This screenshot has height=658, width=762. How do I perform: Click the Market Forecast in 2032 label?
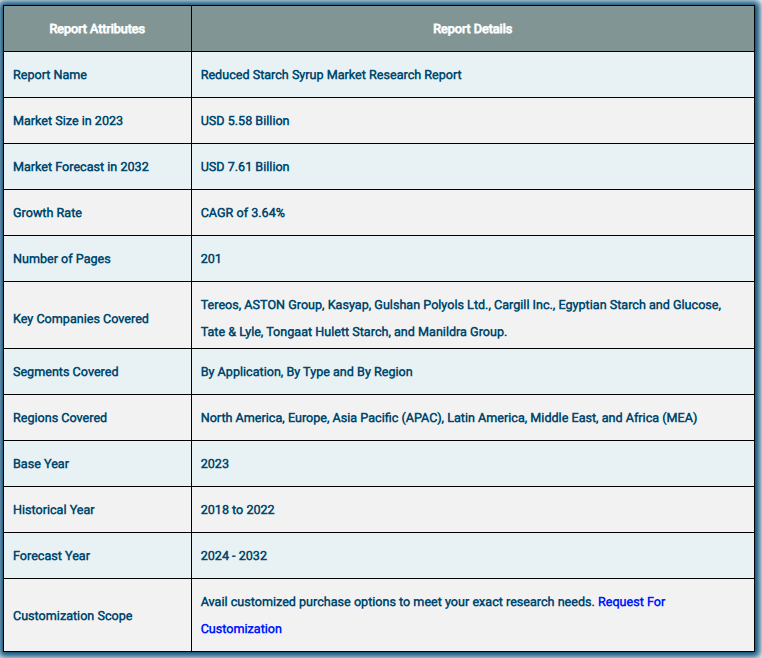click(x=81, y=167)
